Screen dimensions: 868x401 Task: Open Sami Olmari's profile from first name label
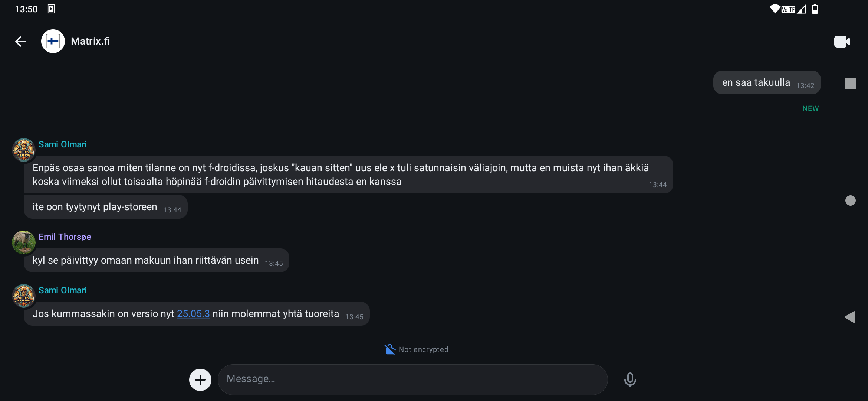click(63, 144)
